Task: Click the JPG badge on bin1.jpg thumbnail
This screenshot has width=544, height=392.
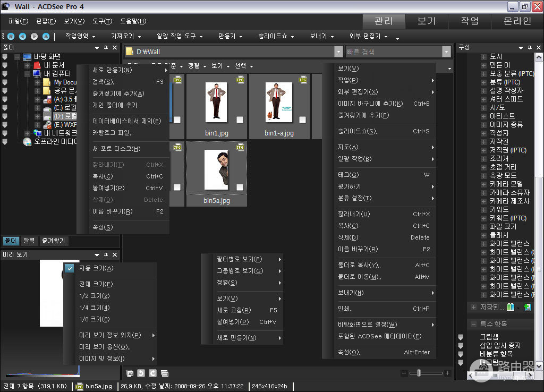Action: 240,80
